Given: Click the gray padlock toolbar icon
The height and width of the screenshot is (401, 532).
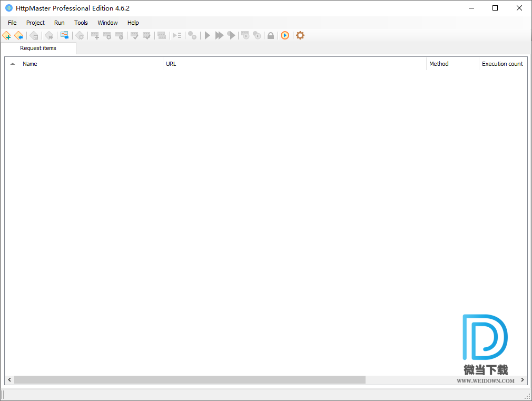Looking at the screenshot, I should pos(271,35).
